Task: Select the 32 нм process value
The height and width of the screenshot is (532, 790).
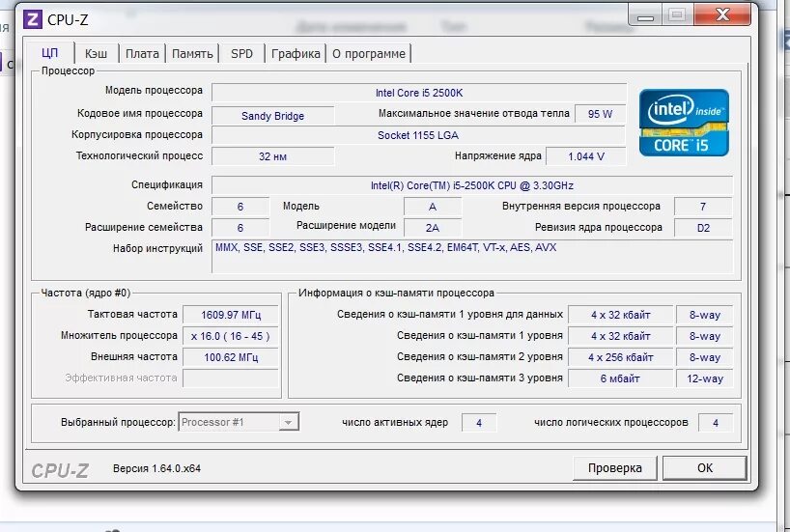Action: [272, 156]
